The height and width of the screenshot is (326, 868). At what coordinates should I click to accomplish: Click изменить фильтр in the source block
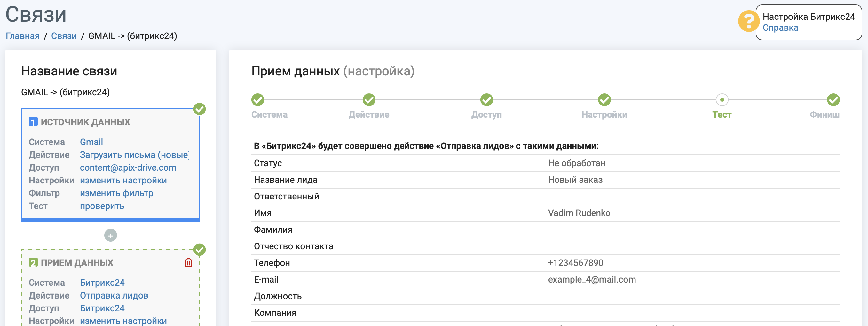tap(117, 193)
